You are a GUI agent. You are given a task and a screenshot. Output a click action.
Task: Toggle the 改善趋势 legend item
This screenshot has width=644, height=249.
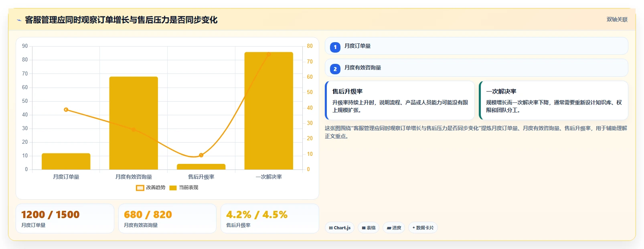click(151, 188)
